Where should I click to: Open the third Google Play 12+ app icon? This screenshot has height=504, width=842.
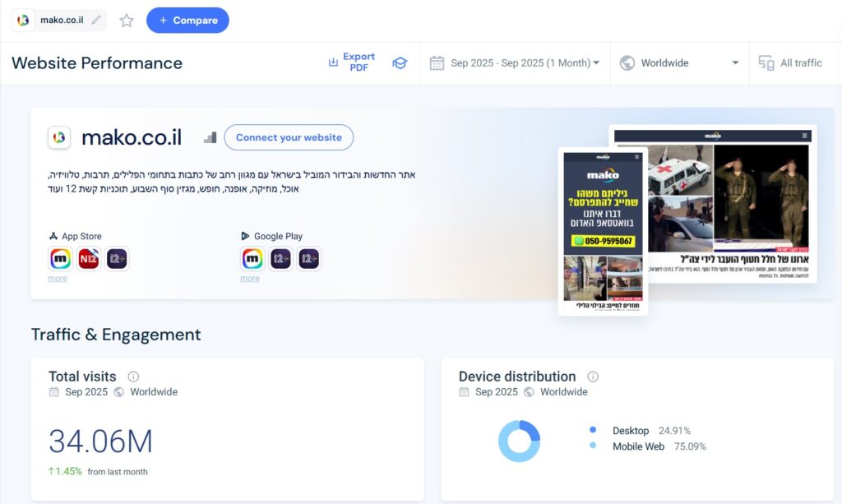click(308, 259)
